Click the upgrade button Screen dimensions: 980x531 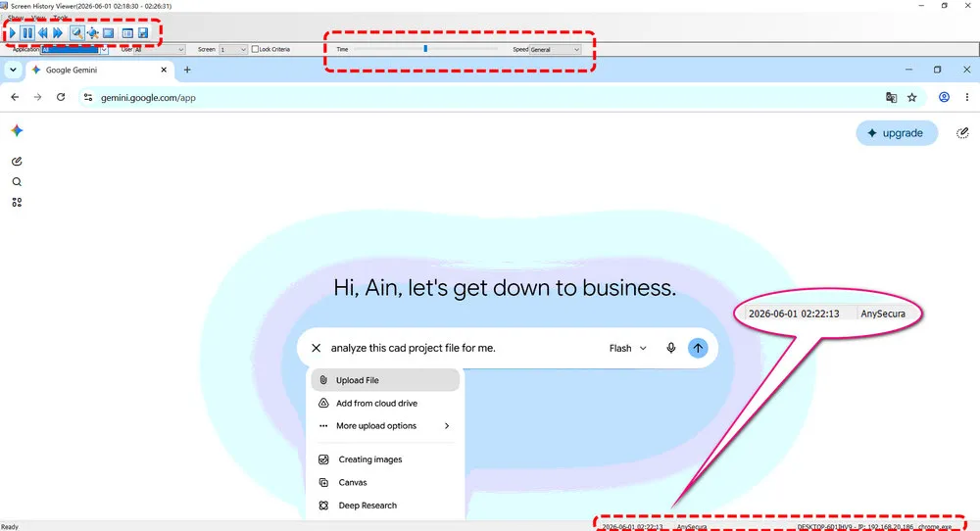[897, 133]
